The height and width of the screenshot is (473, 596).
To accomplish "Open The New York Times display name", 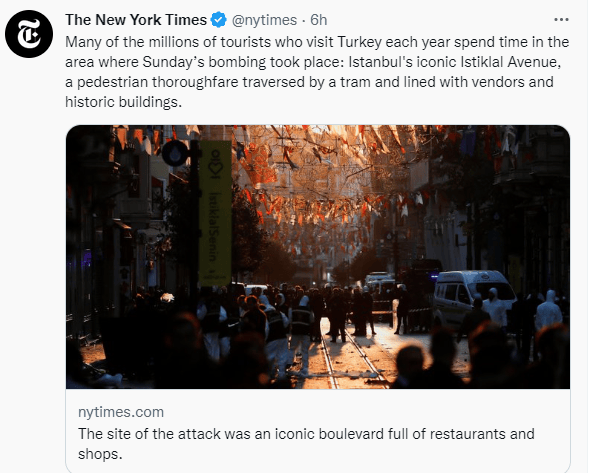I will [136, 20].
